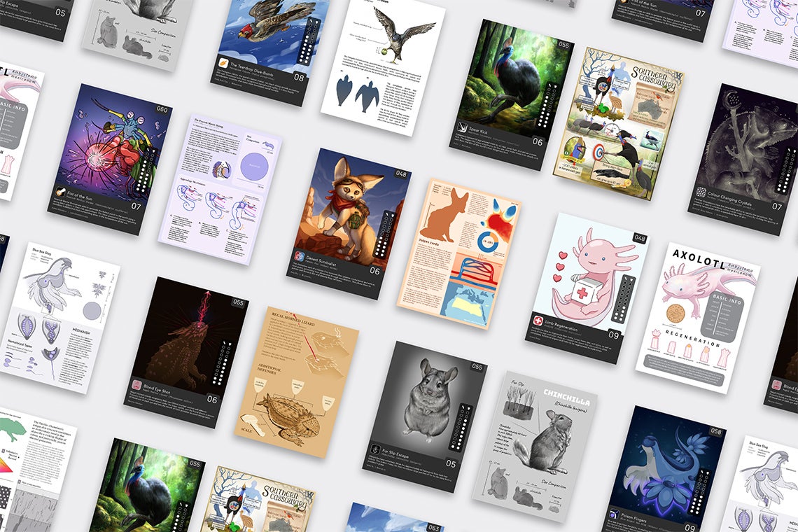Click the Colour Changing Crystals ability icon

(701, 190)
